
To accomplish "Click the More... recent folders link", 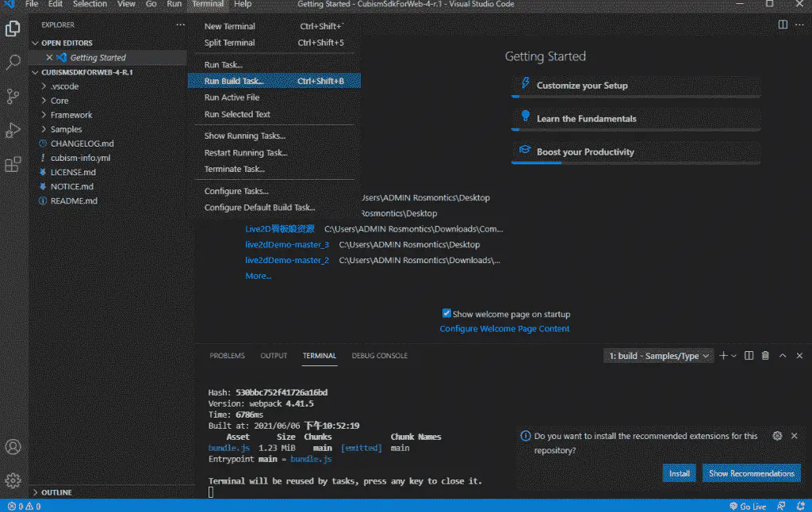I will click(x=258, y=276).
